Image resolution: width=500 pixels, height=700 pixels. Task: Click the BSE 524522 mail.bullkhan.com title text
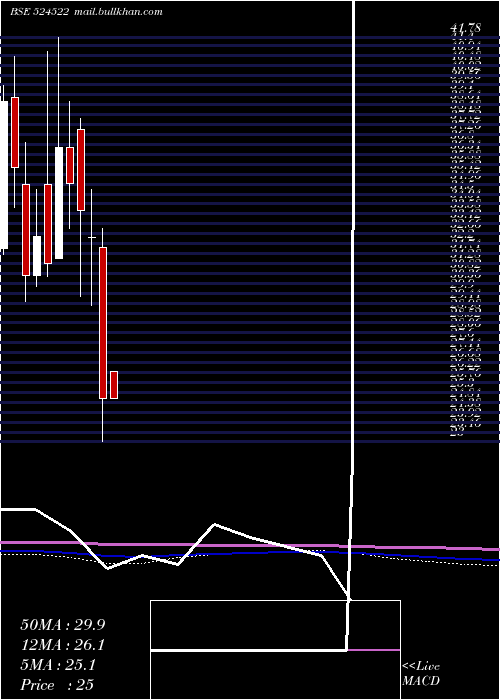point(86,12)
